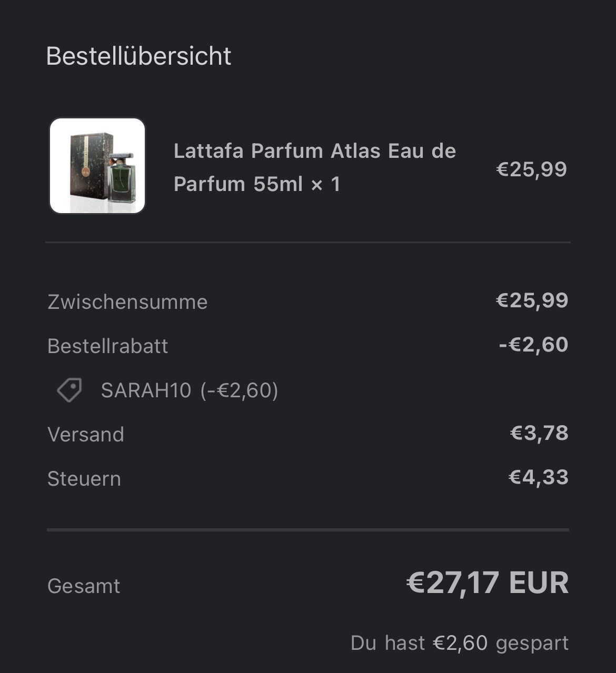Screen dimensions: 616x673
Task: Click the product line price €25,99
Action: click(531, 169)
